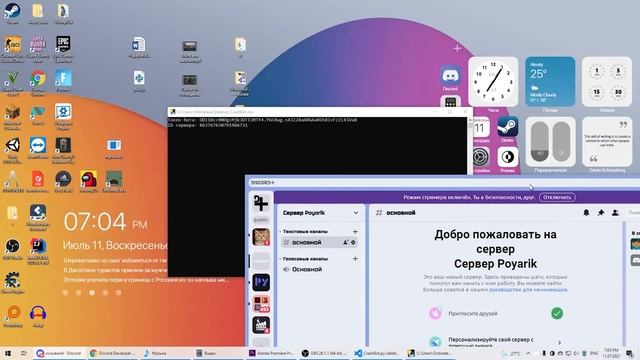Click Пригласите друзей step

point(496,313)
